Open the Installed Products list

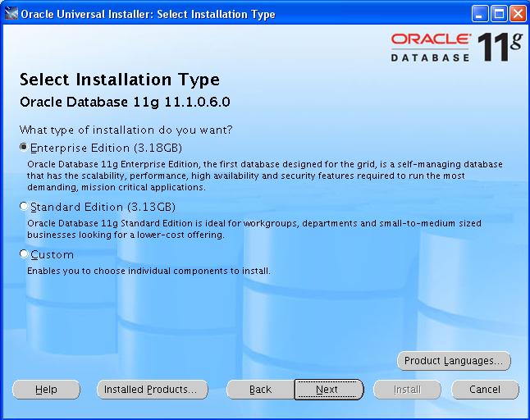click(x=151, y=390)
